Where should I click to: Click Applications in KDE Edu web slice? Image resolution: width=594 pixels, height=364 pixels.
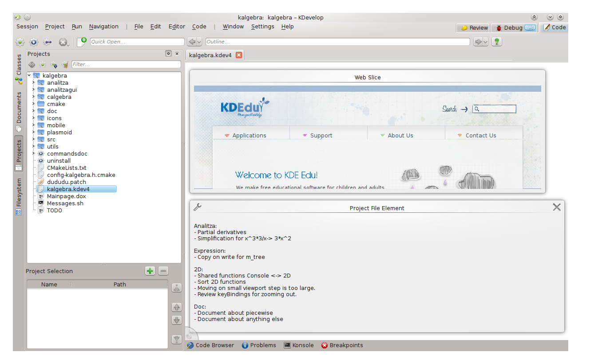click(x=249, y=136)
